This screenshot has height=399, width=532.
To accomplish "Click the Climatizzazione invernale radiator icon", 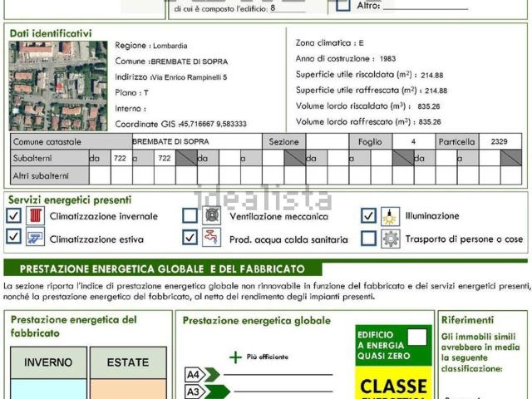I will (35, 215).
